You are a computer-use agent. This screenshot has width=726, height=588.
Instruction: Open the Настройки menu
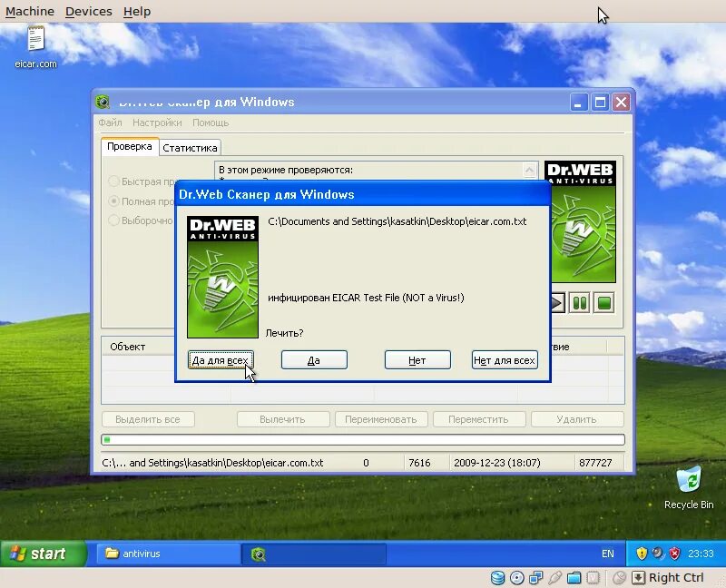[157, 122]
